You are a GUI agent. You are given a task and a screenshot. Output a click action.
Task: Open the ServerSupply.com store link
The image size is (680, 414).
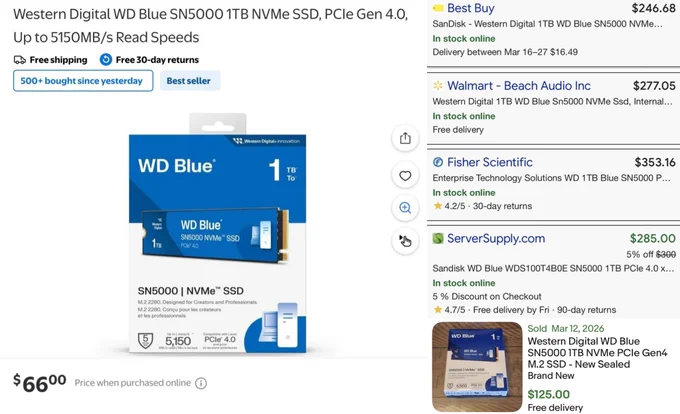point(496,238)
